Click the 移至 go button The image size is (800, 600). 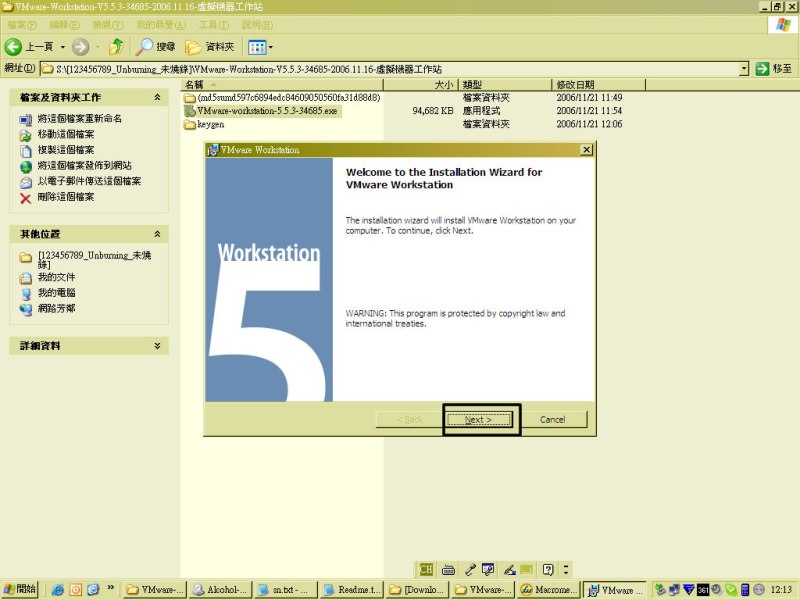pyautogui.click(x=773, y=68)
